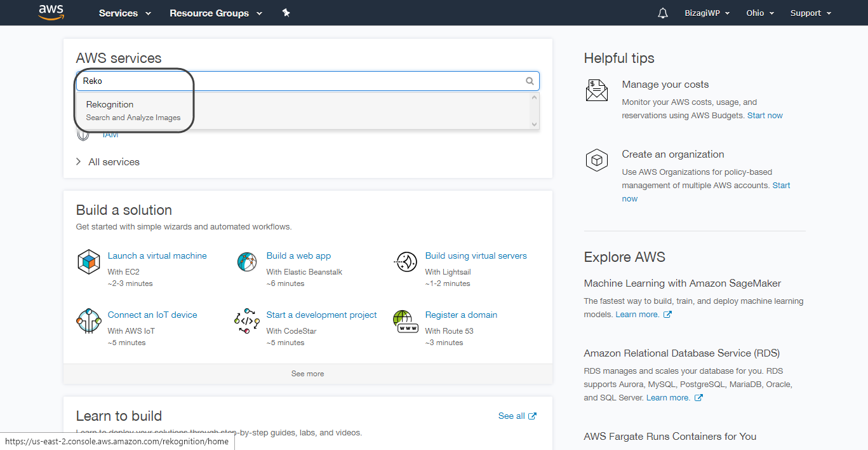Click the Elastic Beanstalk web app icon
Viewport: 868px width, 450px height.
[247, 262]
